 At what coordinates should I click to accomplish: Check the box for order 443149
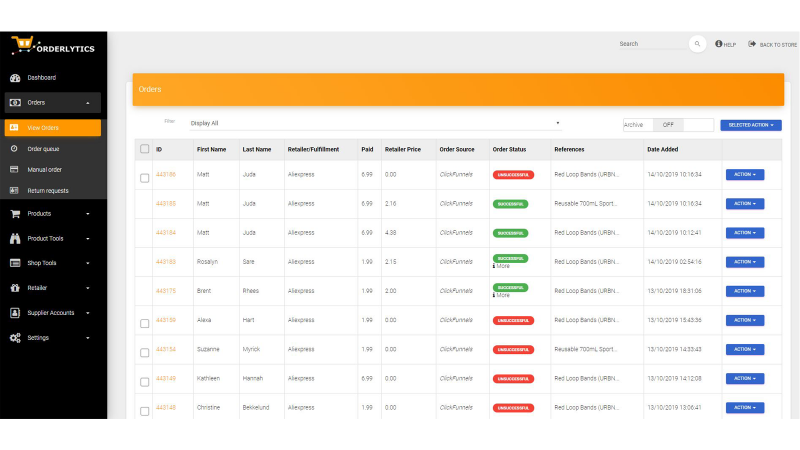pyautogui.click(x=144, y=382)
